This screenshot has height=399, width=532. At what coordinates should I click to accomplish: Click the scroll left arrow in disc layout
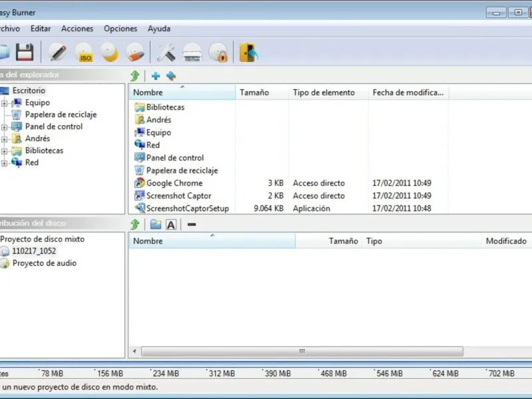click(x=135, y=351)
